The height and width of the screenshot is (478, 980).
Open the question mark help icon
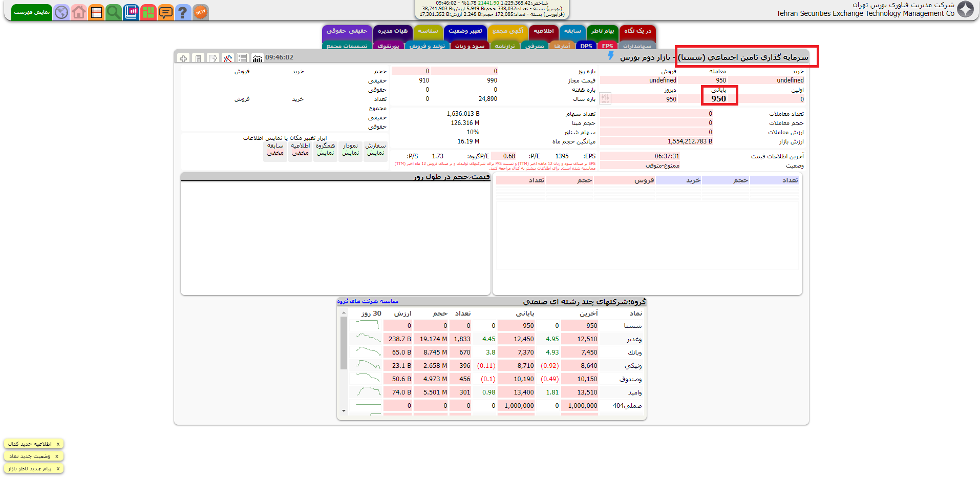pyautogui.click(x=183, y=12)
